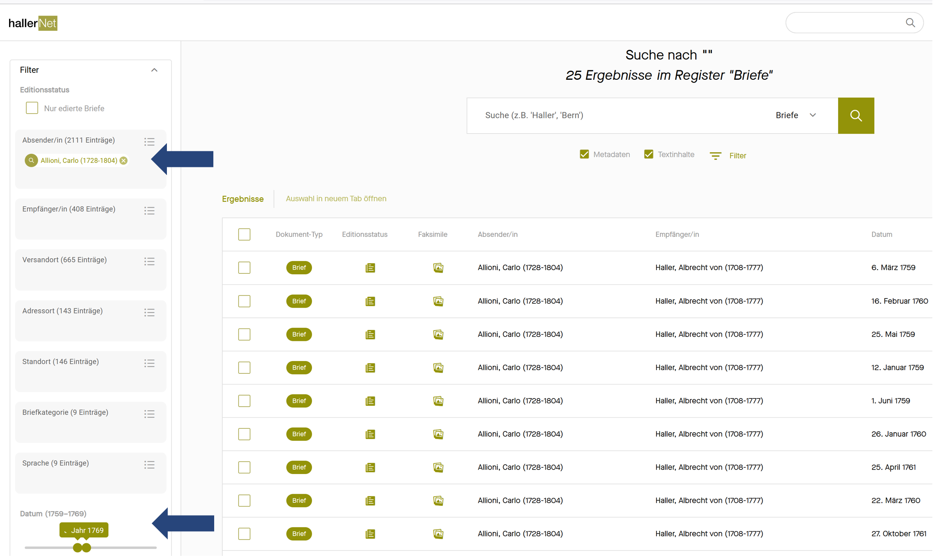Open edition text icon for 25. Mai 1759

(x=370, y=335)
